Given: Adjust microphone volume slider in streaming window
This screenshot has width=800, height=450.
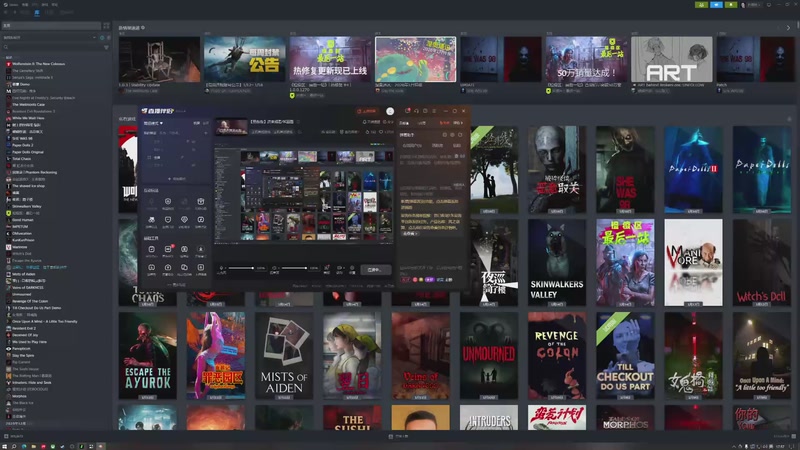Looking at the screenshot, I should (241, 268).
